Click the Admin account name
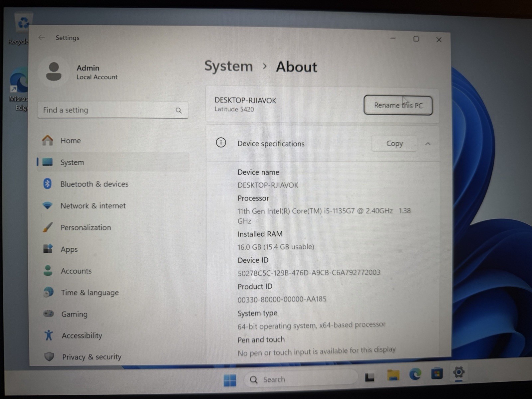This screenshot has height=399, width=532. tap(88, 68)
